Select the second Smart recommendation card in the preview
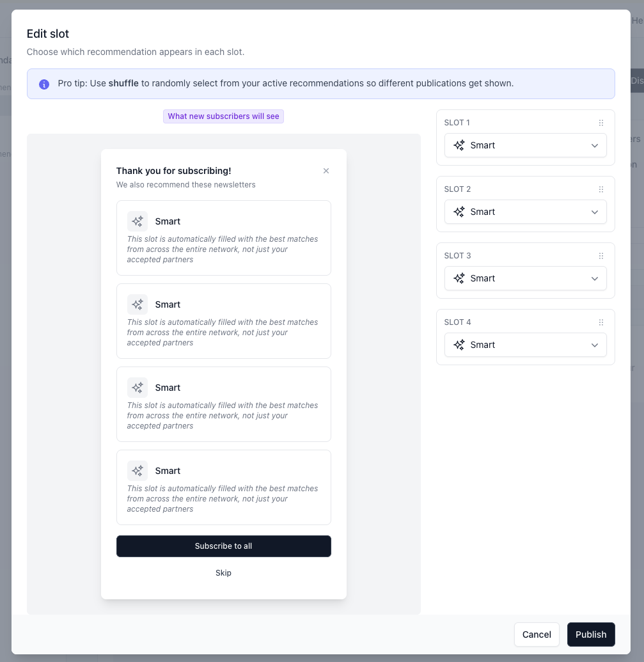This screenshot has height=662, width=644. 224,321
